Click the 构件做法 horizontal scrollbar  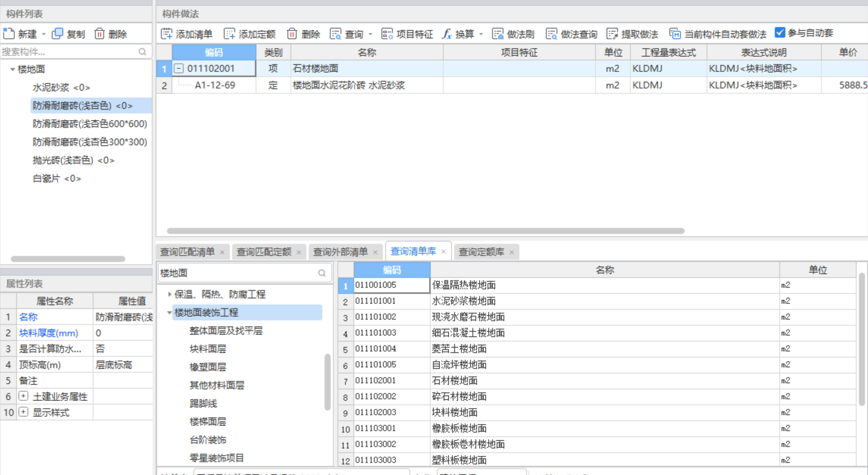tap(425, 231)
